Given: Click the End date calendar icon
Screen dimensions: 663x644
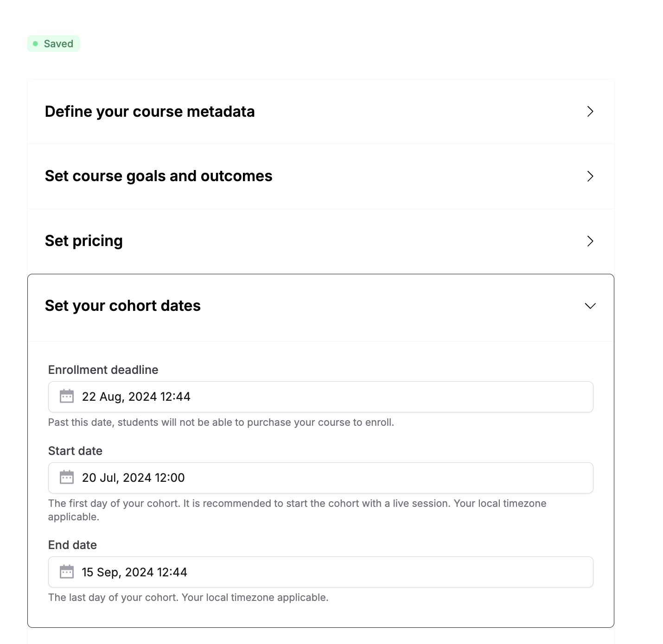Looking at the screenshot, I should click(x=67, y=572).
